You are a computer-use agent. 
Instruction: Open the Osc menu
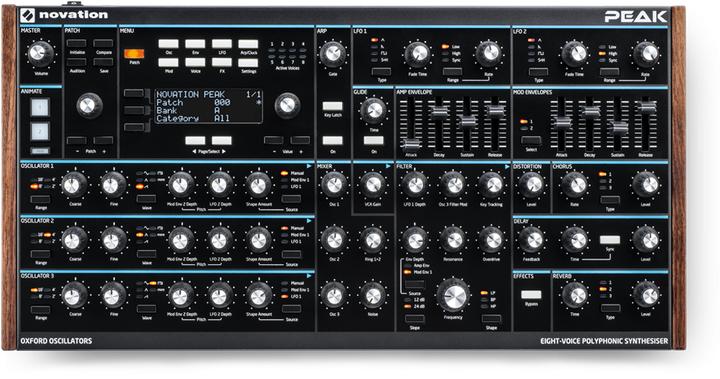(x=169, y=44)
